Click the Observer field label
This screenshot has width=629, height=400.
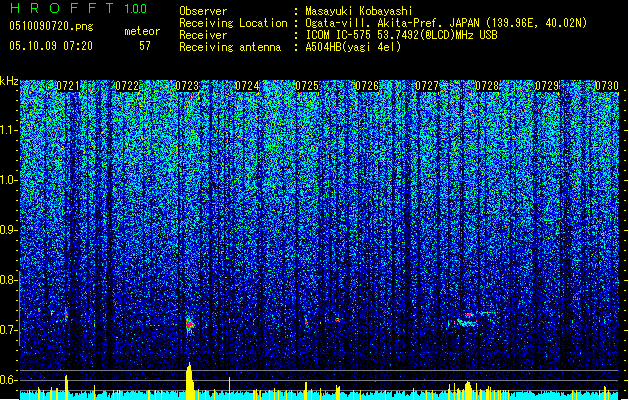(x=203, y=11)
